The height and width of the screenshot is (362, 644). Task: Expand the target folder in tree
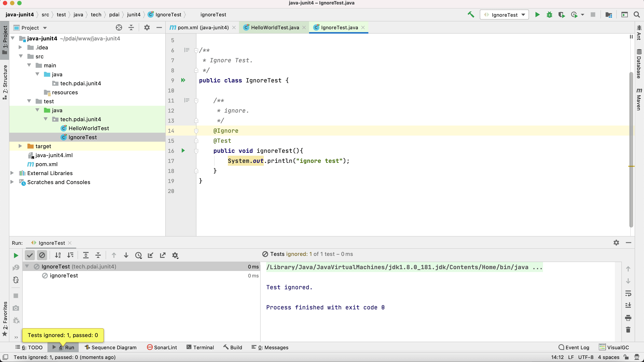point(20,146)
